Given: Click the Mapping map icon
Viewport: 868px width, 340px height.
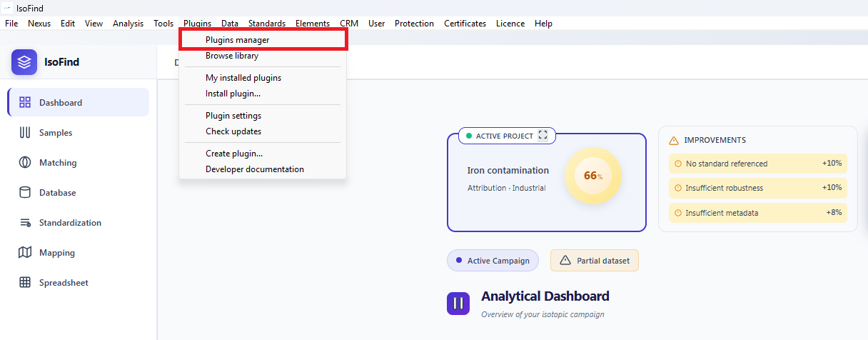Looking at the screenshot, I should (x=25, y=252).
